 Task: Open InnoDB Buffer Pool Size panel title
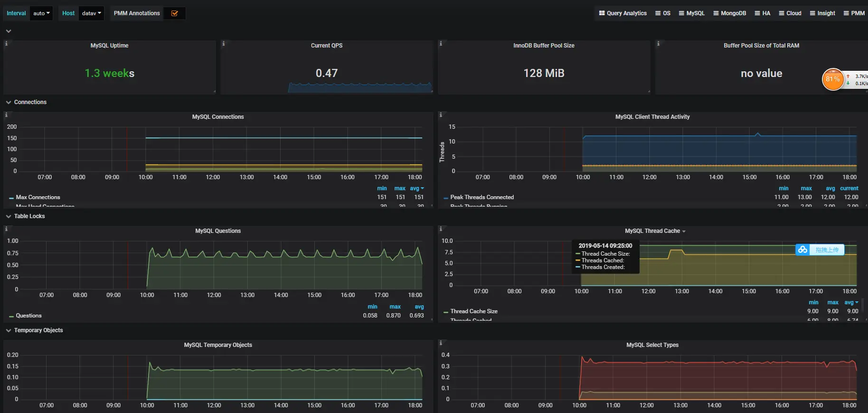click(x=544, y=46)
